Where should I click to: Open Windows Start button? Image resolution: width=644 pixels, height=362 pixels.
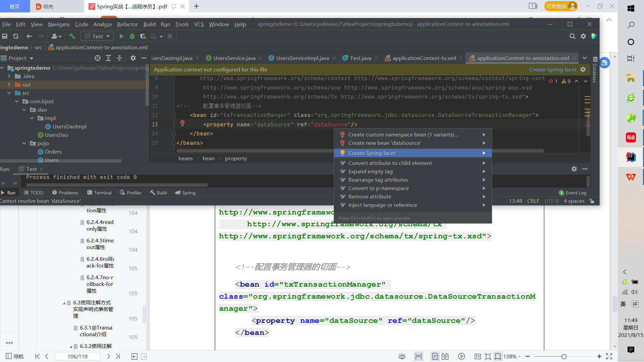[631, 8]
